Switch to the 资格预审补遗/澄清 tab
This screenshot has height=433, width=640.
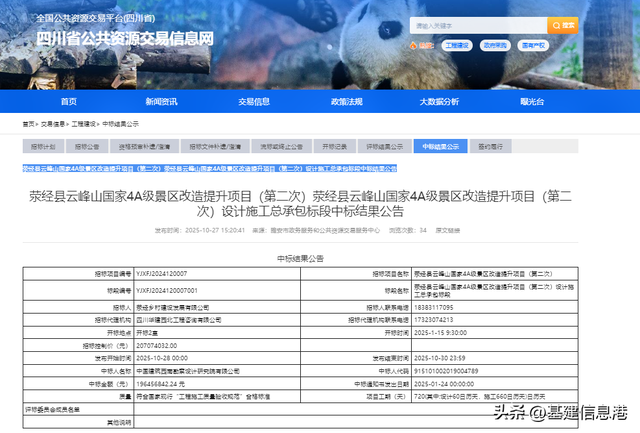coord(144,146)
